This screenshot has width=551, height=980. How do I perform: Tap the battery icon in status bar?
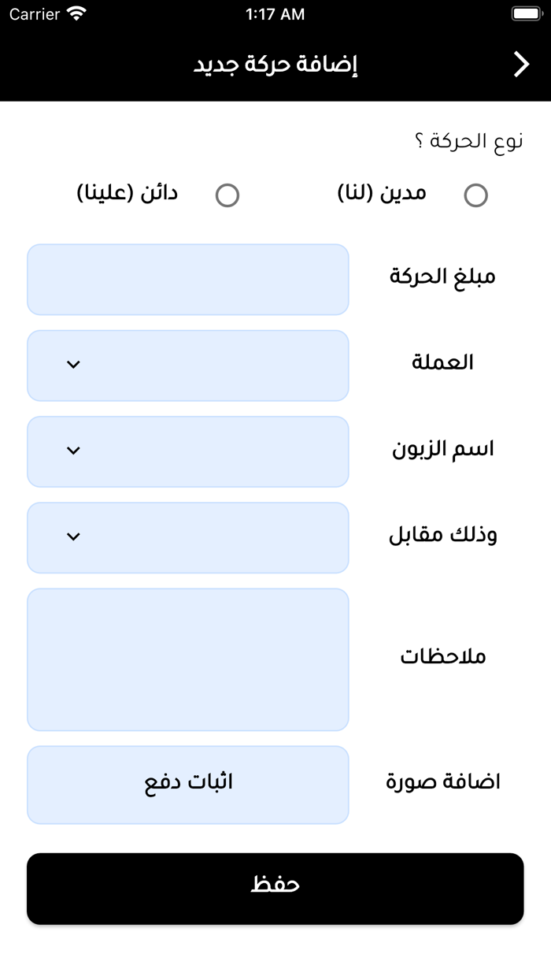[527, 13]
